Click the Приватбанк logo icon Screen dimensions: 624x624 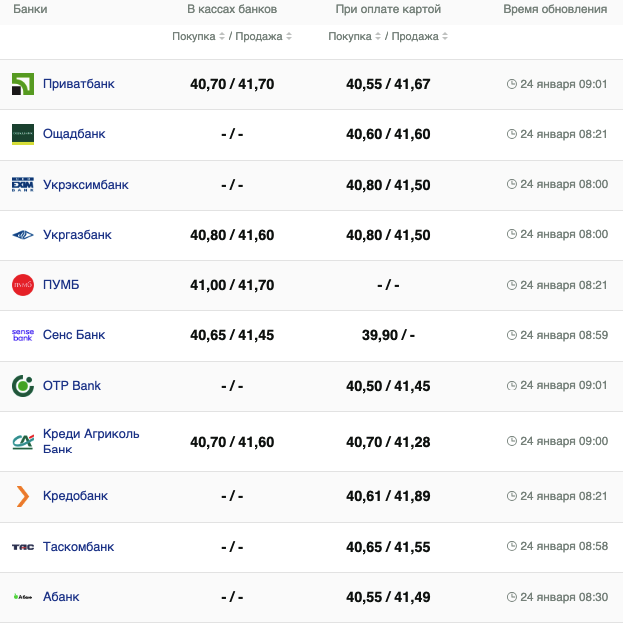pos(22,84)
